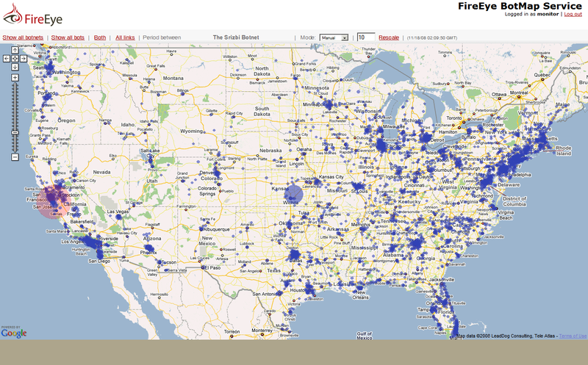
Task: Zoom in with the plus button
Action: [15, 78]
